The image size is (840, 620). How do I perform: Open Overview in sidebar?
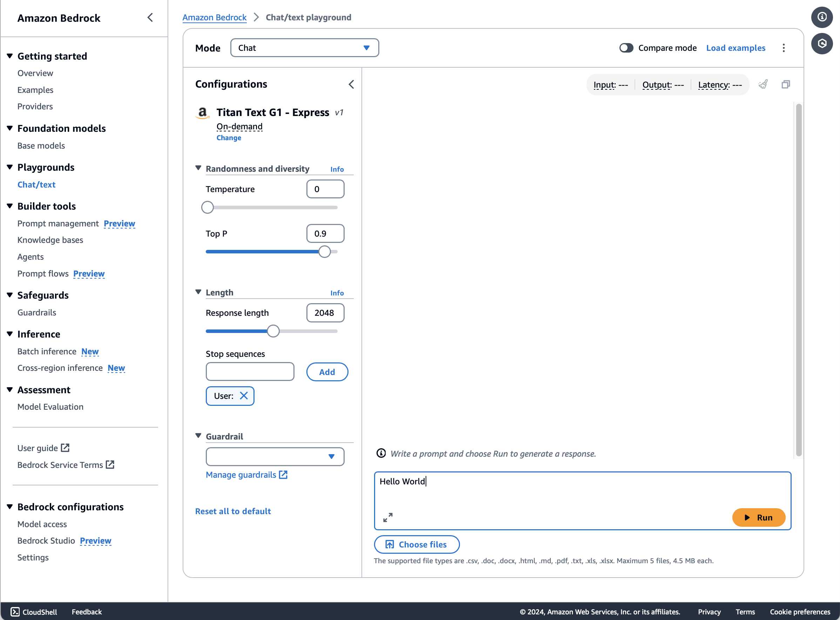coord(35,73)
